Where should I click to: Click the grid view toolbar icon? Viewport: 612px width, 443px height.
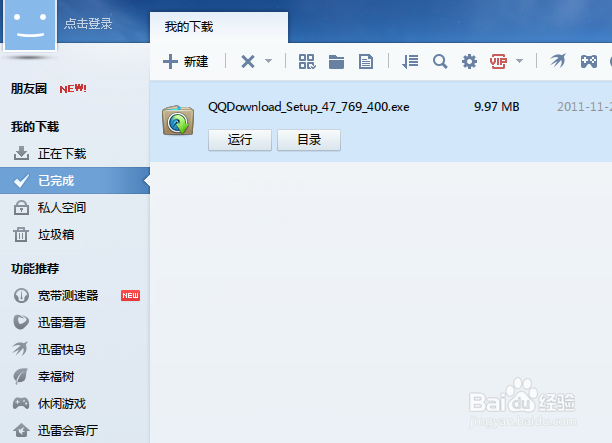pos(307,61)
